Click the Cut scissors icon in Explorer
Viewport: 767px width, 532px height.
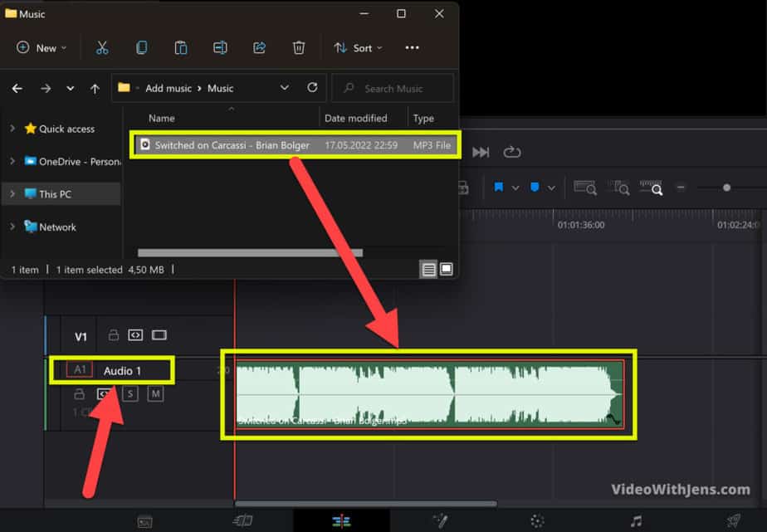point(102,48)
